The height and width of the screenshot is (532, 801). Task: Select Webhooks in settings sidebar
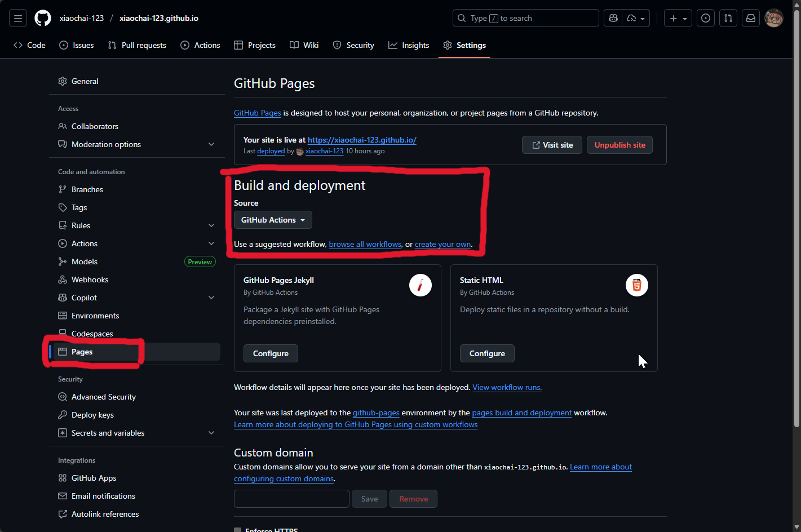pyautogui.click(x=90, y=280)
